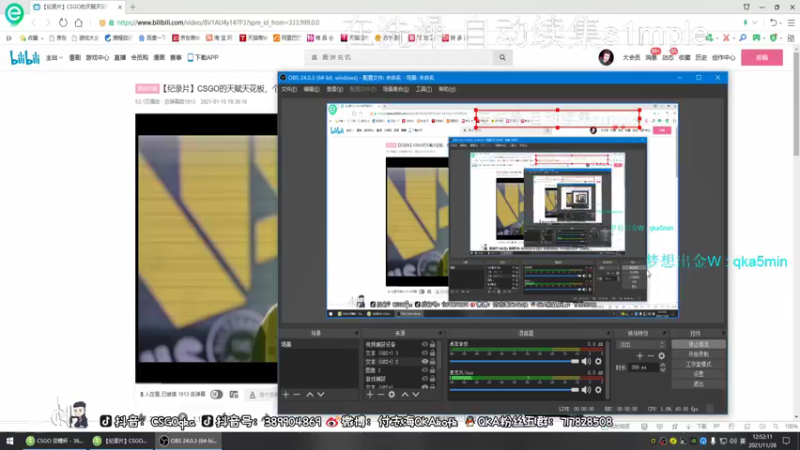
Task: Open the OBS 帮助(H) menu
Action: click(447, 89)
